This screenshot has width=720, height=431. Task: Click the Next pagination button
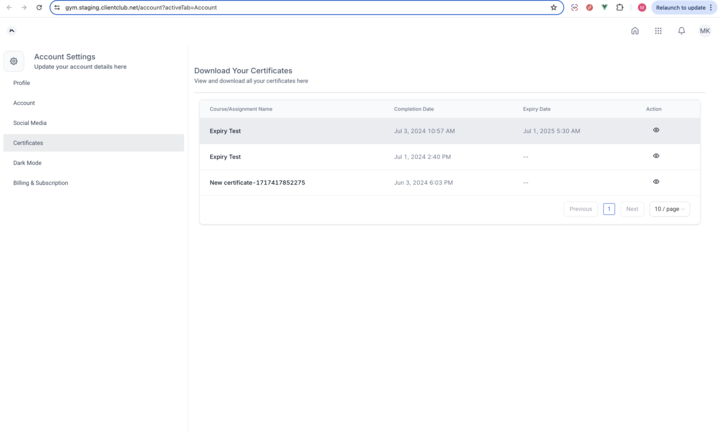[632, 209]
